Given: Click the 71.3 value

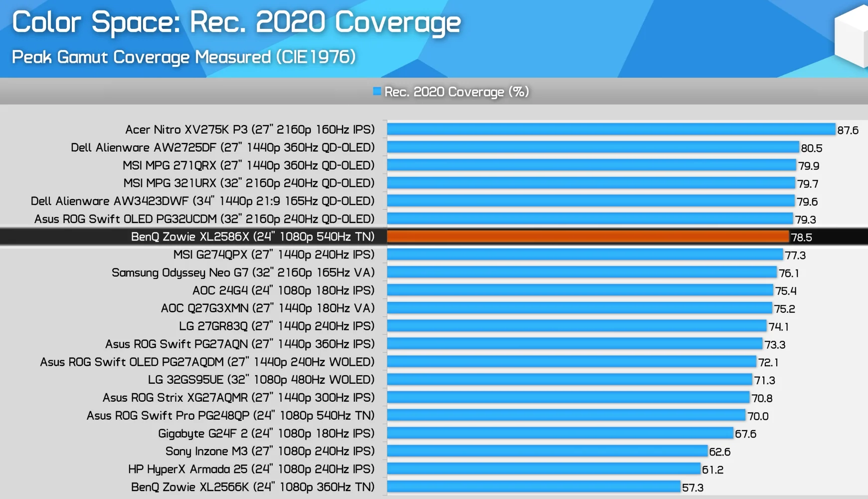Looking at the screenshot, I should 765,381.
